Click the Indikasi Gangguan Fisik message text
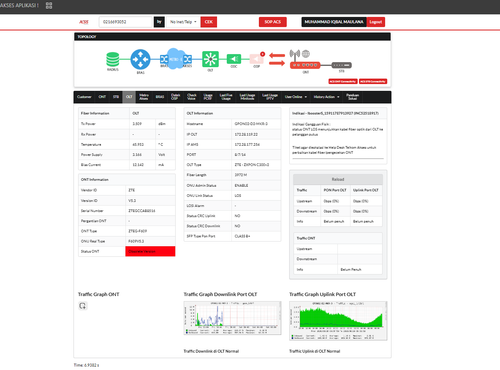Viewport: 500px width, 370px height. click(338, 129)
